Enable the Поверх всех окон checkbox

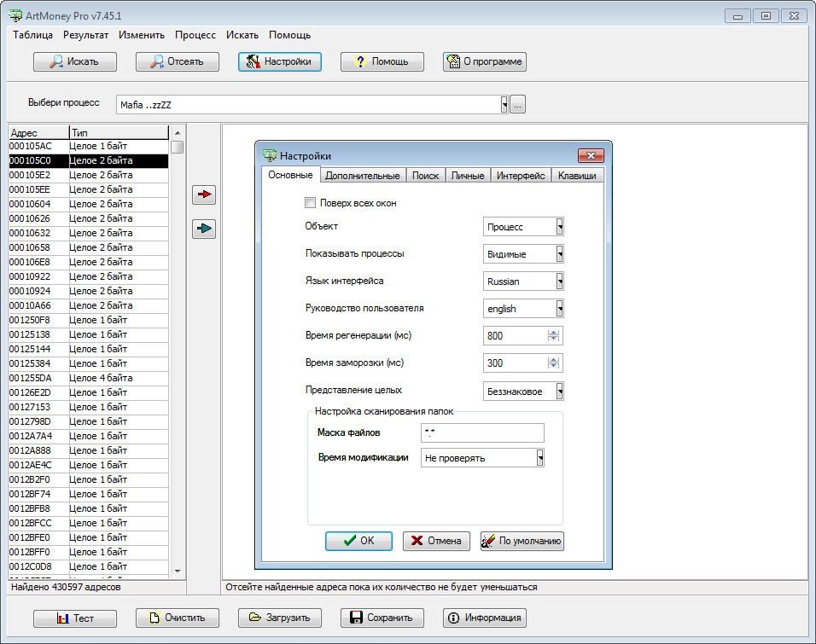click(x=310, y=203)
